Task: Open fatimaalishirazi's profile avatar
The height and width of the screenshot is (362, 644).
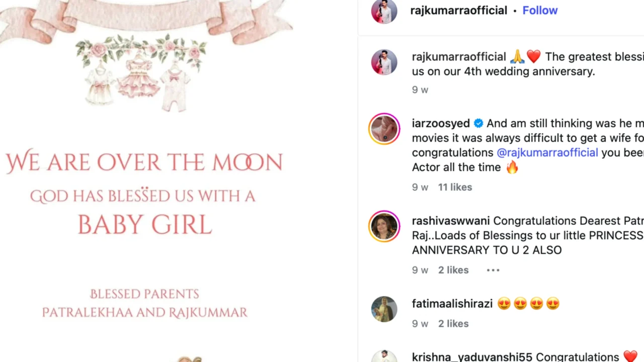Action: [384, 309]
